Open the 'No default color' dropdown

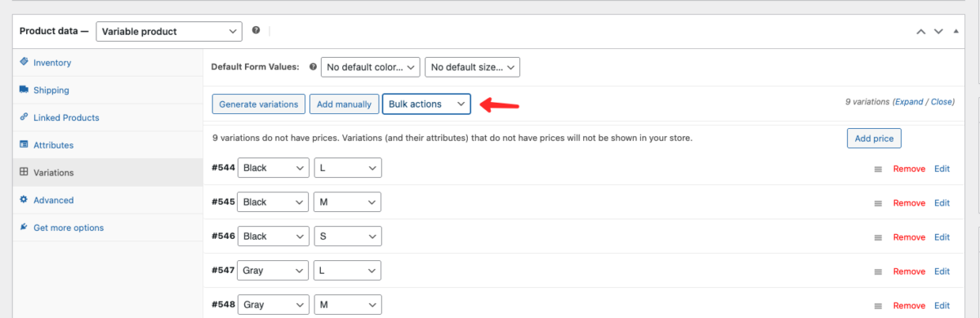coord(371,67)
